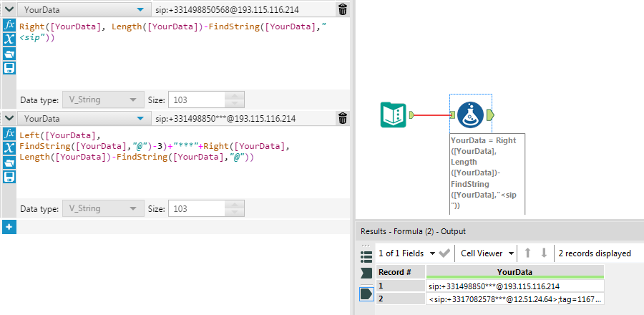Click the Record # column header
The width and height of the screenshot is (644, 315).
point(401,272)
